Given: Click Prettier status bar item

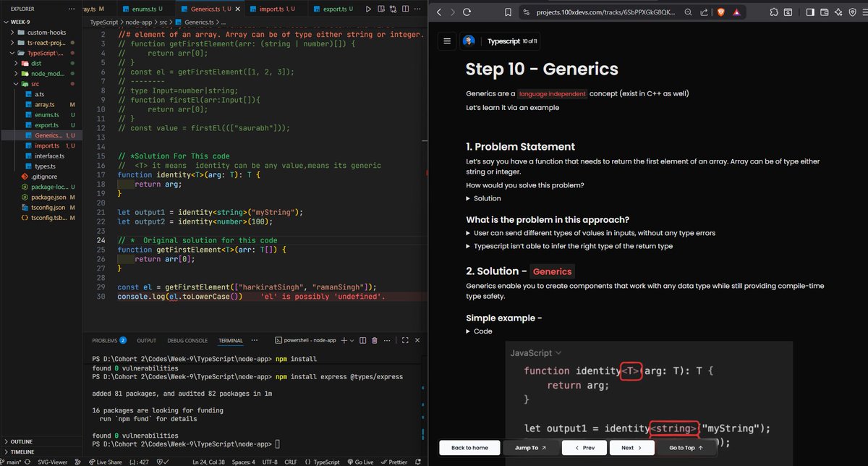Looking at the screenshot, I should (395, 461).
